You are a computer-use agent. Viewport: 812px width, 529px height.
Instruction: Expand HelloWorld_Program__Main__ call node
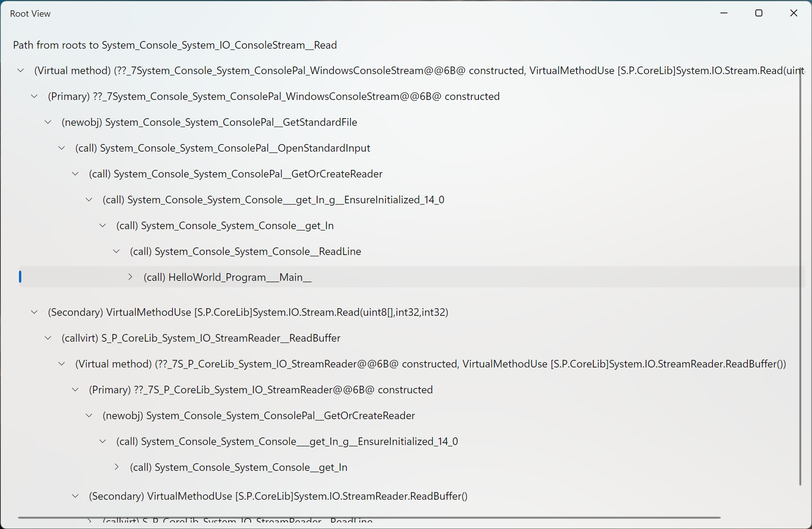[x=131, y=277]
